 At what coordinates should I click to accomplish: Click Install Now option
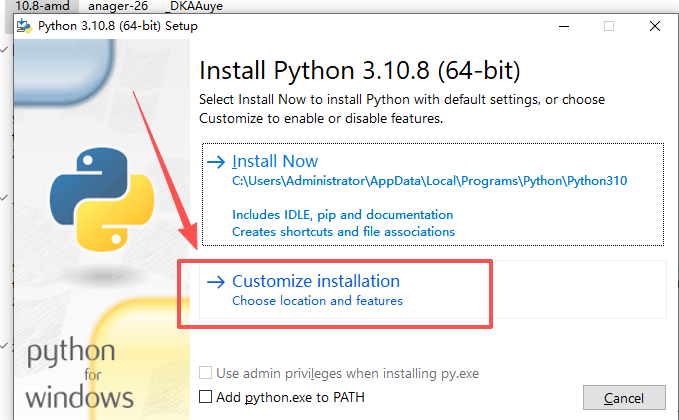pyautogui.click(x=433, y=194)
